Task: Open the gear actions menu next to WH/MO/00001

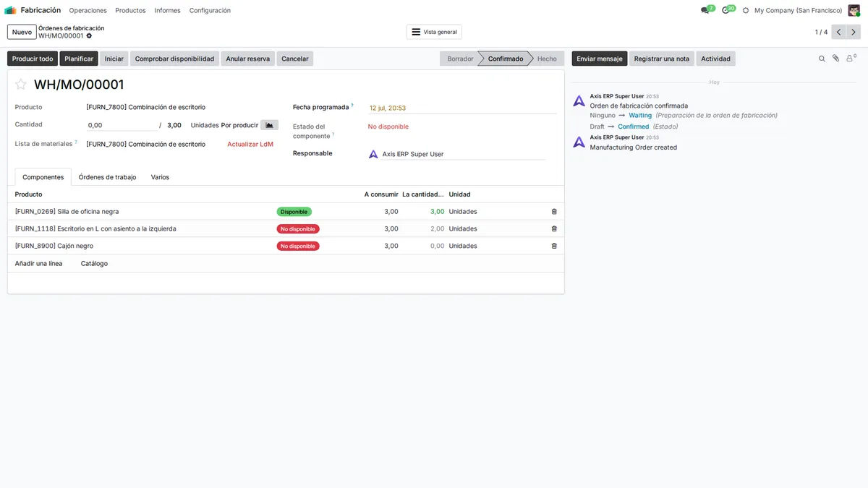Action: 89,35
